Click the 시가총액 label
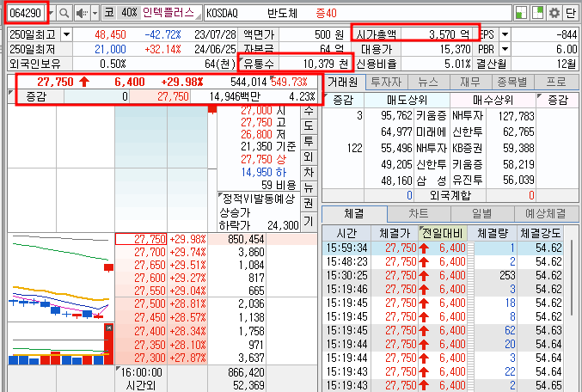Viewport: 582px width, 392px height. (376, 34)
